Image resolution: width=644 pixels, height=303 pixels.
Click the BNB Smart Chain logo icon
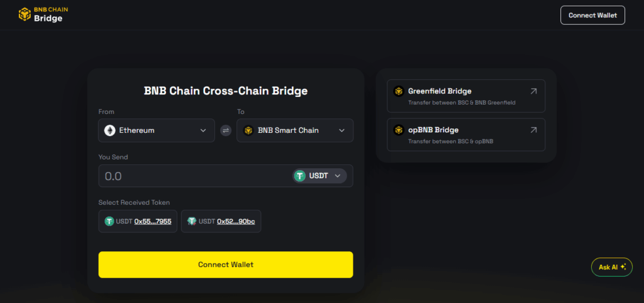click(248, 130)
